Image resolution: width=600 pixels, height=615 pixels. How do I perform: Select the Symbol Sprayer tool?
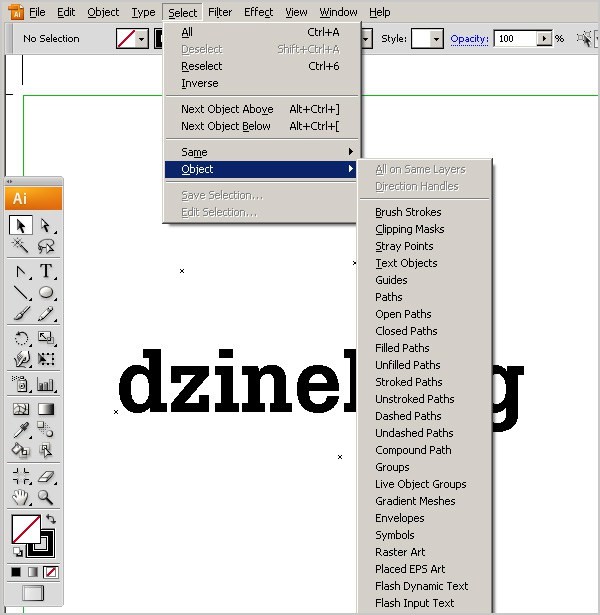click(20, 384)
